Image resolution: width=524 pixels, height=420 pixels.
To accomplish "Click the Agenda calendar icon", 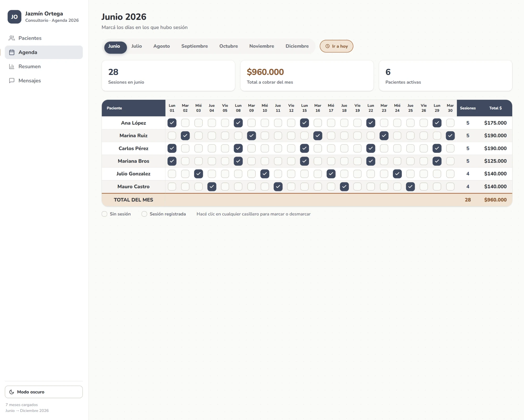I will click(12, 52).
